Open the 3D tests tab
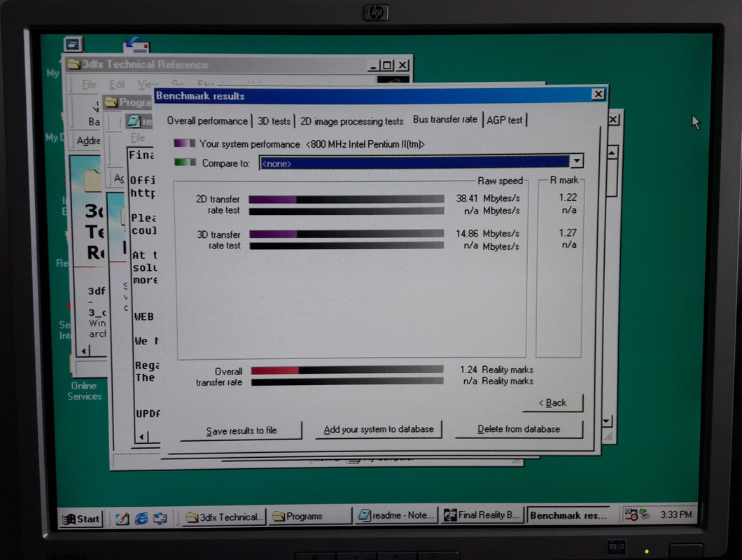The height and width of the screenshot is (560, 742). [x=274, y=121]
